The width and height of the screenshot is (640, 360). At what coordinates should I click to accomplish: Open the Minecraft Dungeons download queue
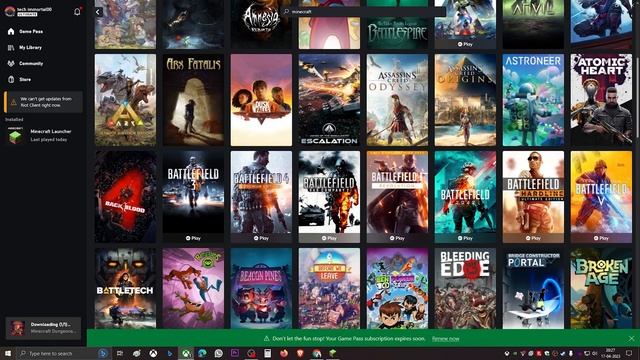tap(43, 328)
